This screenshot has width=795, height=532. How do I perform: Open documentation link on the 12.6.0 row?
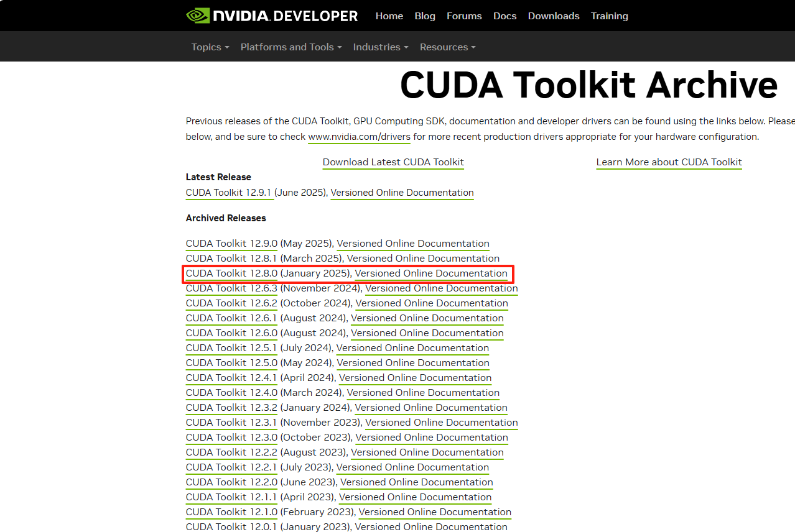tap(427, 333)
